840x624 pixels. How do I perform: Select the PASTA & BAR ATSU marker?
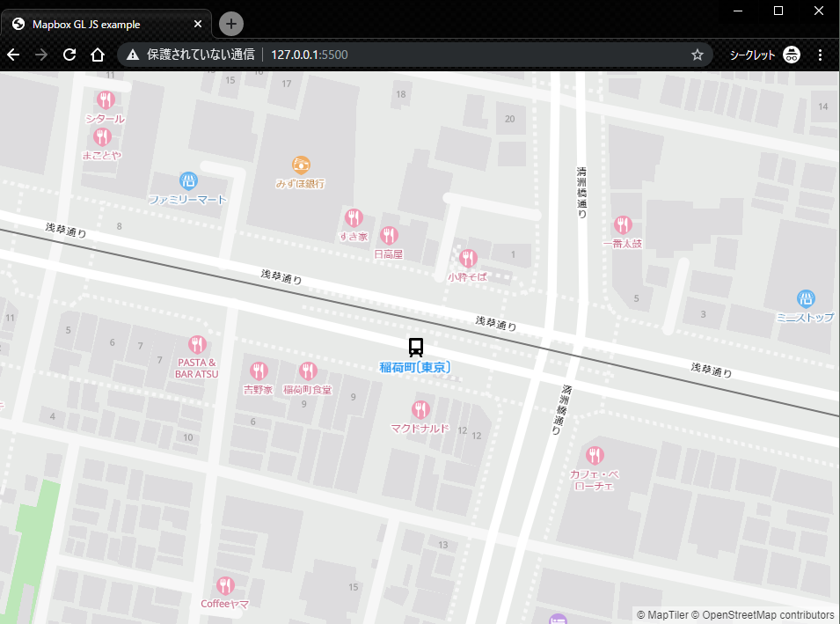pyautogui.click(x=197, y=343)
